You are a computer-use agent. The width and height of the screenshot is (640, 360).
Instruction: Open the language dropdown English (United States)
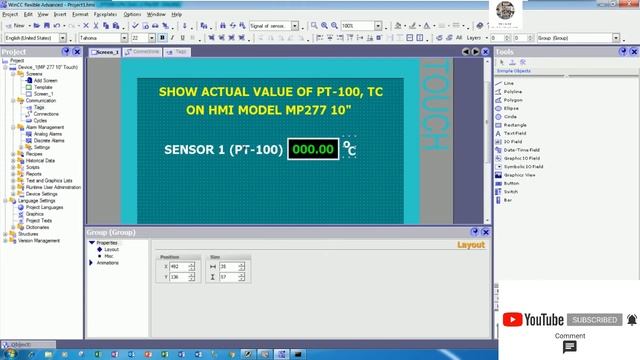click(63, 38)
